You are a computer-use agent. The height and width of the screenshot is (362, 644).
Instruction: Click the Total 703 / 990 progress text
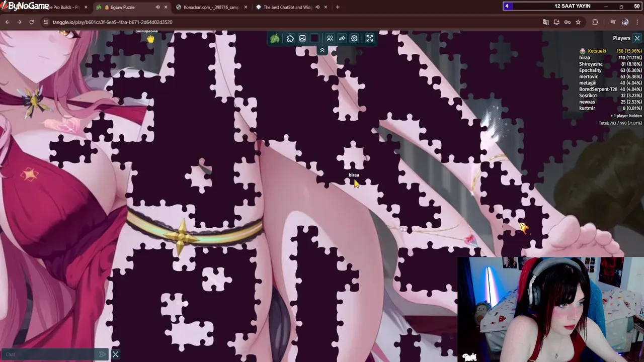click(x=620, y=123)
